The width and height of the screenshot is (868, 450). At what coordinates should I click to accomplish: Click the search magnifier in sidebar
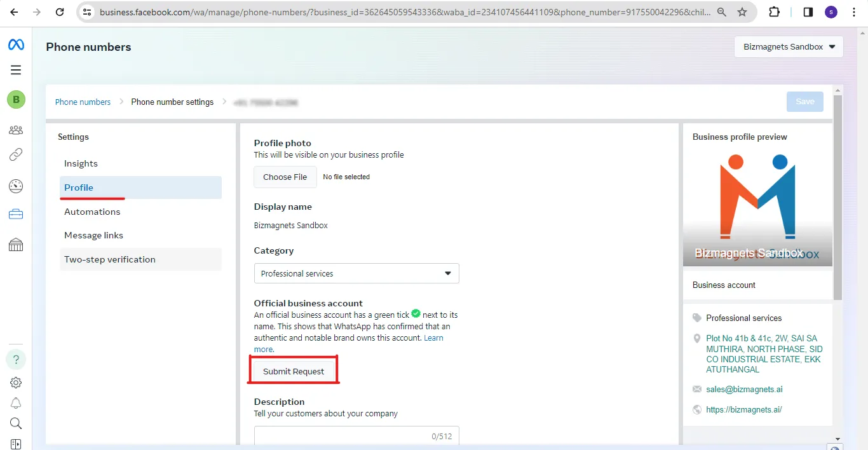pyautogui.click(x=16, y=423)
